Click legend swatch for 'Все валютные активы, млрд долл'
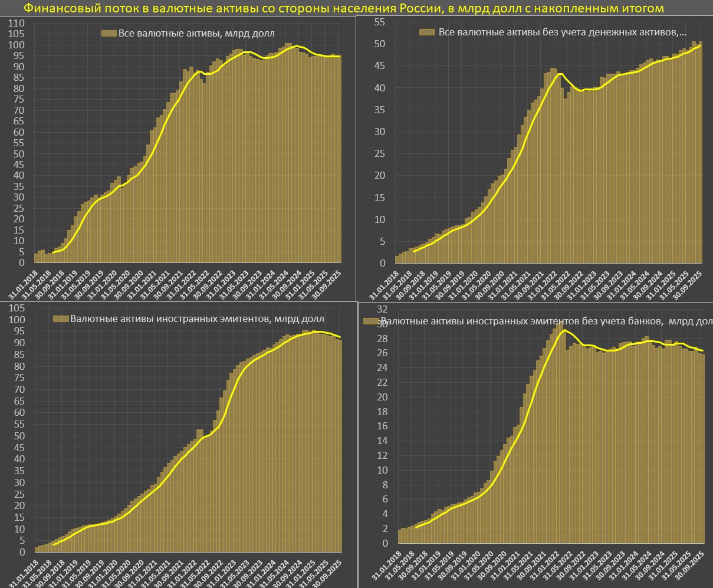 coord(109,33)
